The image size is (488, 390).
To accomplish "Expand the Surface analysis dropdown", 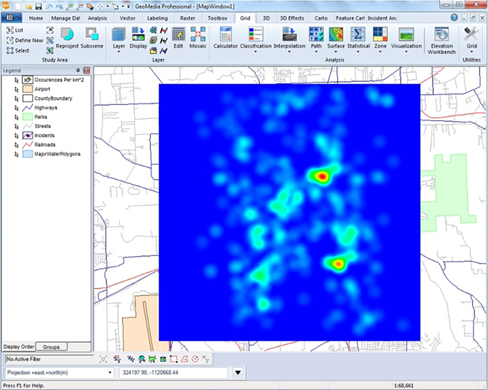I will point(336,52).
